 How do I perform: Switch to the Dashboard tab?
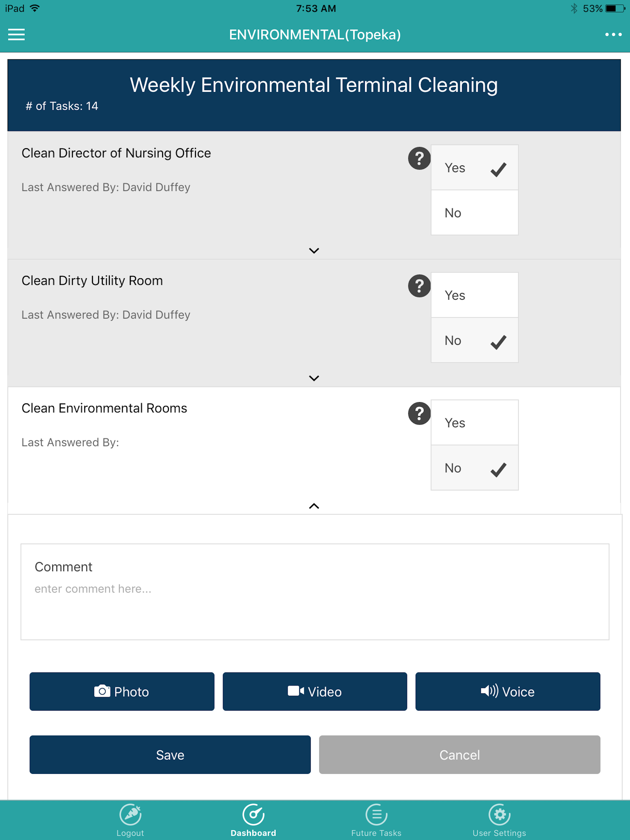coord(253,821)
